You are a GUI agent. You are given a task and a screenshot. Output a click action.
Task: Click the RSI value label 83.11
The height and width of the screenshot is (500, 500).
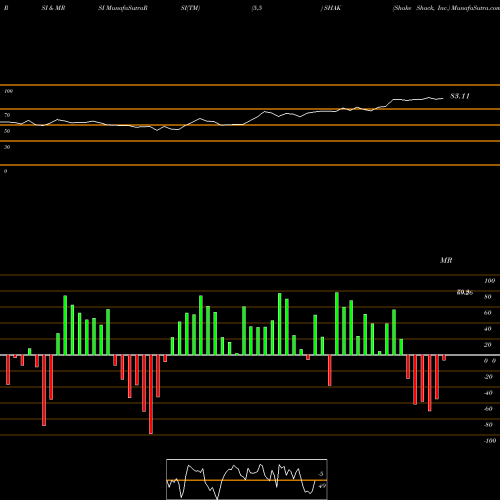(460, 96)
